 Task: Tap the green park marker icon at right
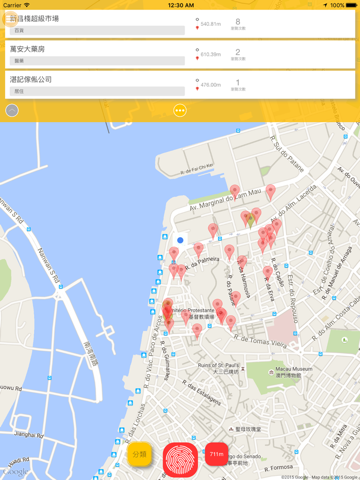(x=345, y=340)
